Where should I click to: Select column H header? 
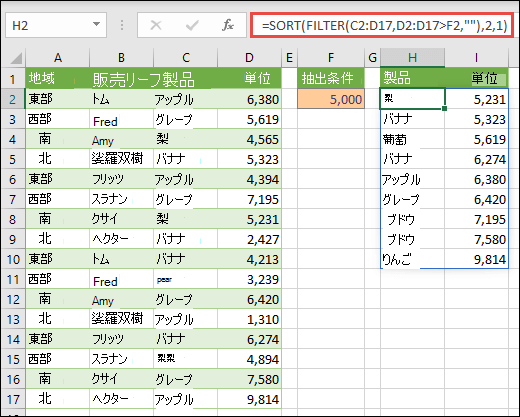[x=412, y=58]
